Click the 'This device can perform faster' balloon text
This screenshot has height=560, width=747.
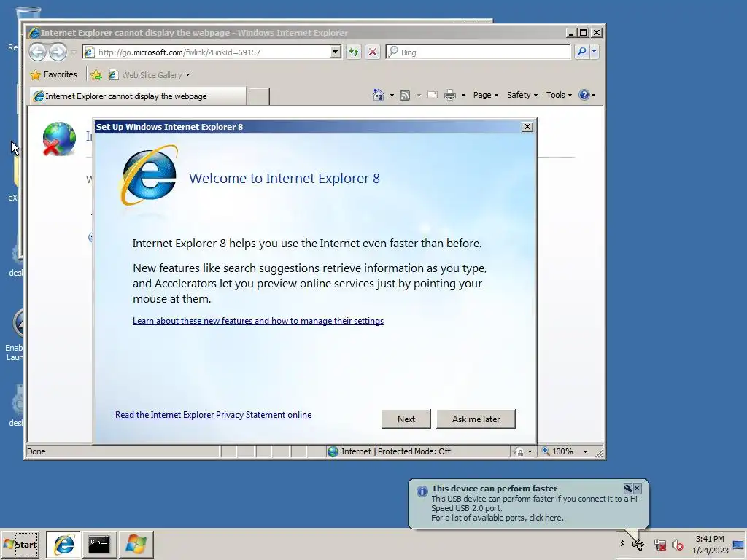pos(494,489)
